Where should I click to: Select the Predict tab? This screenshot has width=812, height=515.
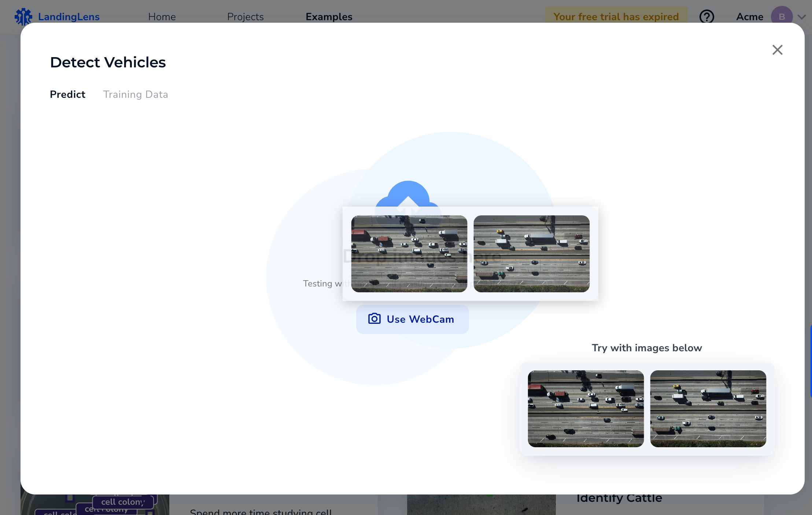(67, 95)
